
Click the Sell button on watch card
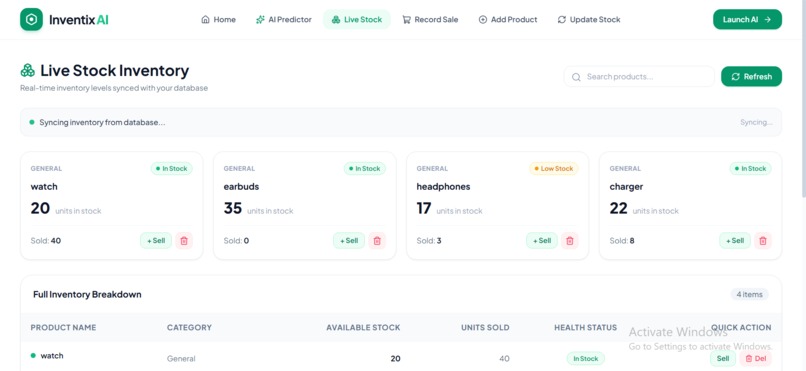pos(156,240)
